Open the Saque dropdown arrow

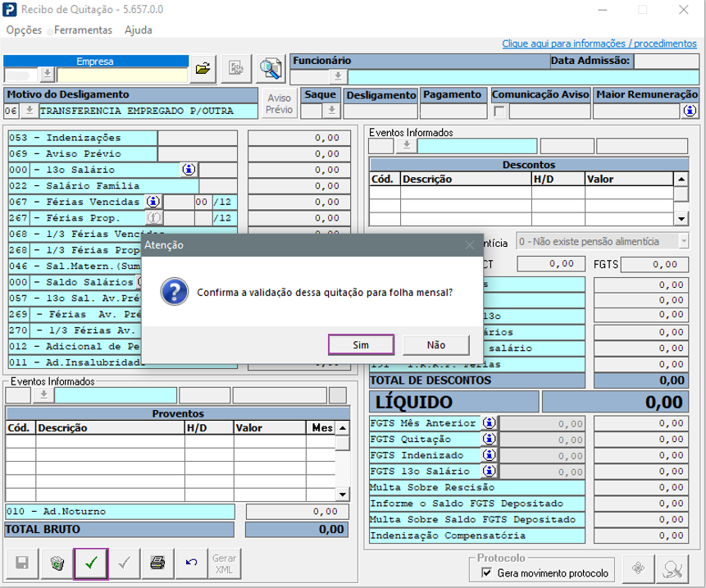[331, 111]
